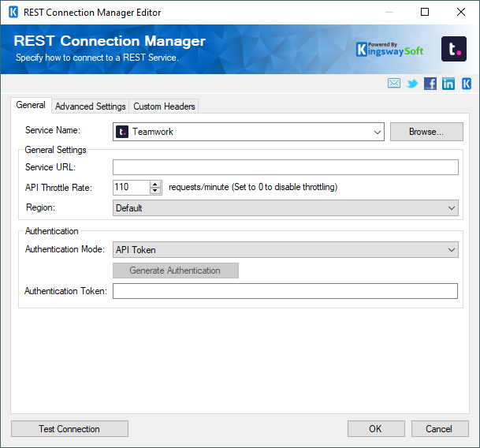This screenshot has width=480, height=448.
Task: Expand the Authentication Mode dropdown
Action: (451, 250)
